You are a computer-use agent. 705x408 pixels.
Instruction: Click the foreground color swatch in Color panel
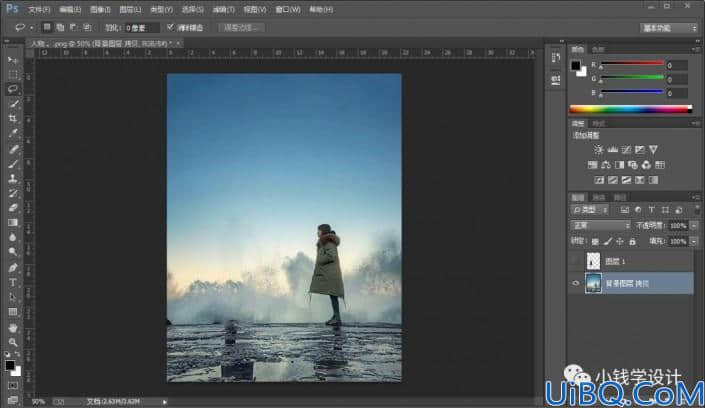click(576, 66)
